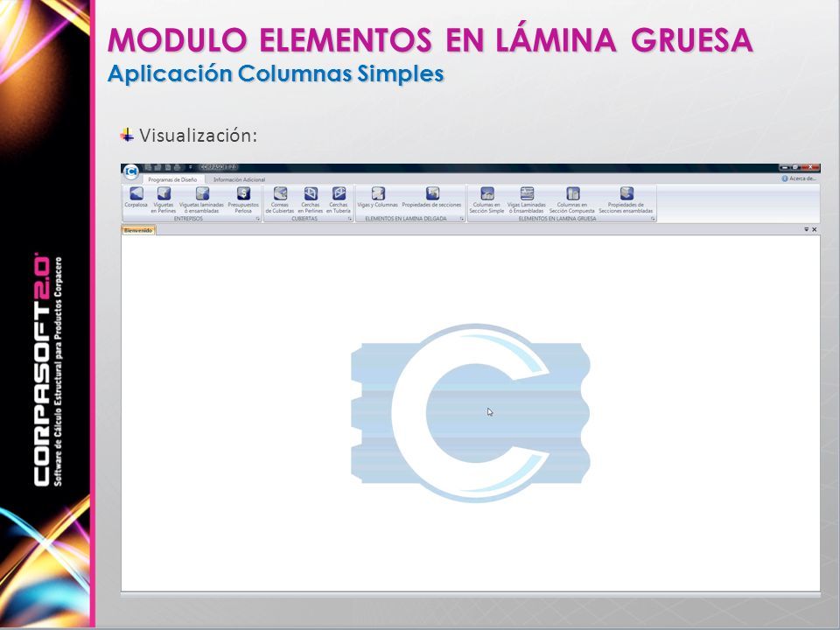Open Vigas Laminadas ó Ensambladas
This screenshot has width=840, height=630.
coord(527,200)
